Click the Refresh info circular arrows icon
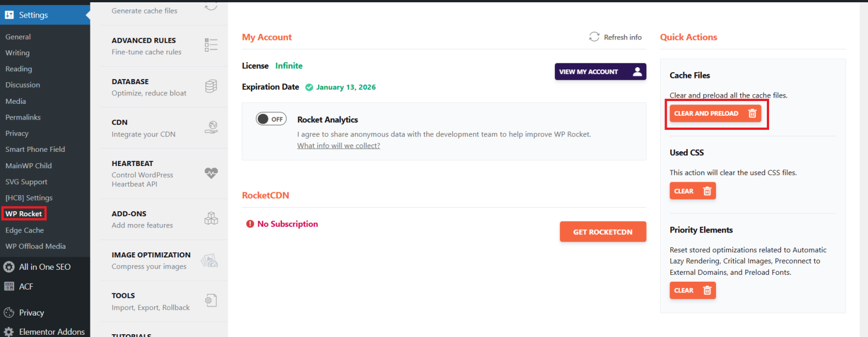868x337 pixels. pos(594,37)
